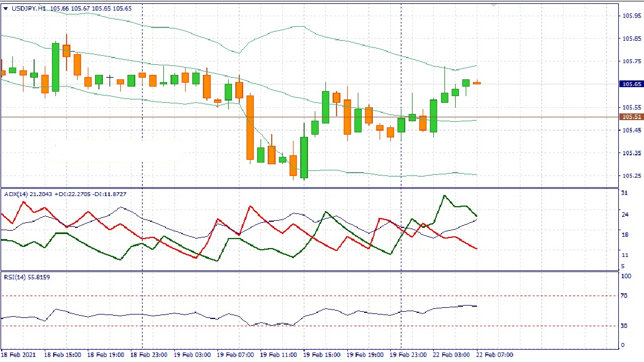
Task: Click the 105.95 value on the price scale
Action: [x=631, y=16]
